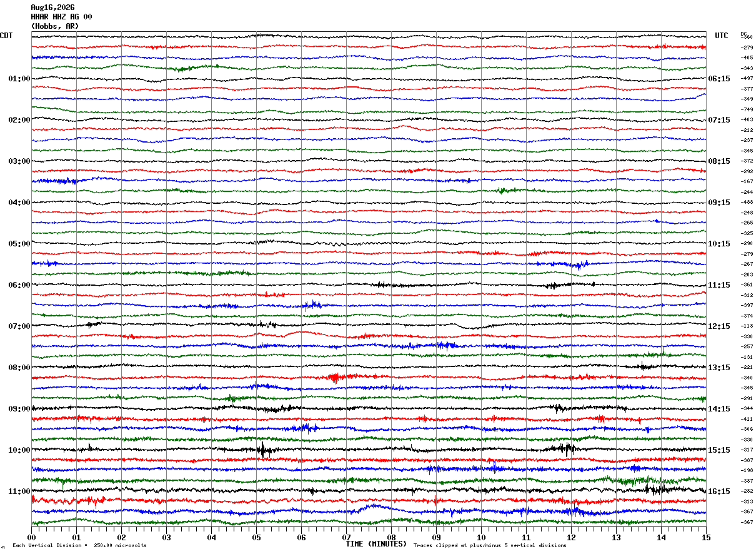Select DC offset value -497
Screen dimensions: 756x554
[x=747, y=79]
